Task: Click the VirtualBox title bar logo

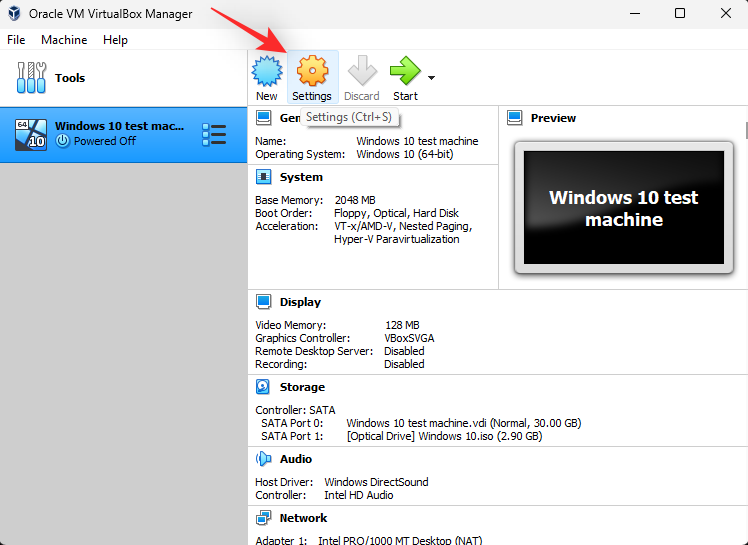Action: (x=14, y=13)
